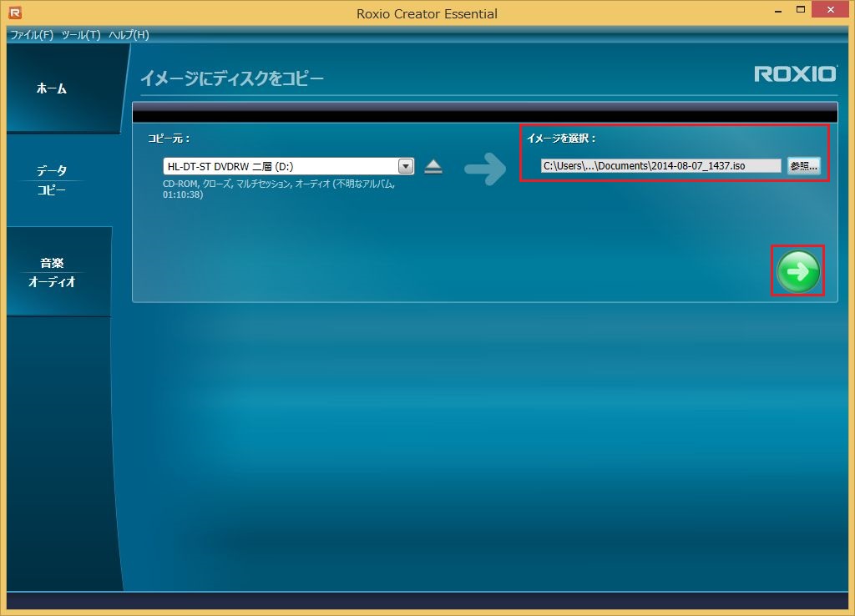Click the ROXIO logo at top right
This screenshot has height=616, width=855.
click(x=795, y=74)
